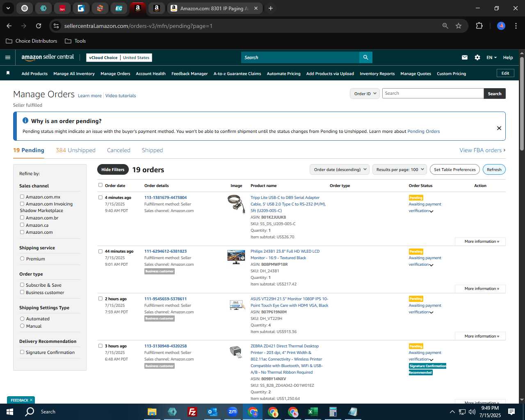Open the Results per page dropdown

pos(400,169)
